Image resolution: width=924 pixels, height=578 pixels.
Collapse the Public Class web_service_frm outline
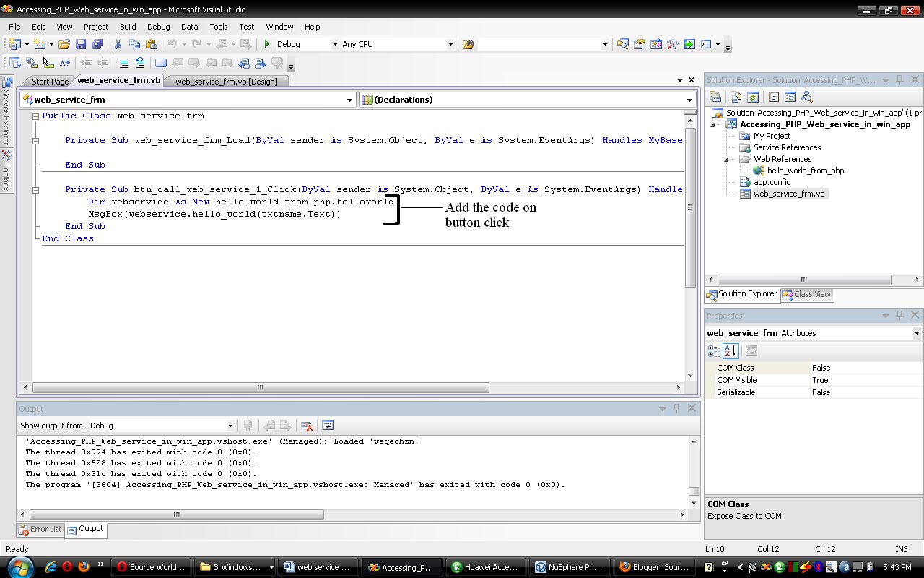tap(35, 116)
